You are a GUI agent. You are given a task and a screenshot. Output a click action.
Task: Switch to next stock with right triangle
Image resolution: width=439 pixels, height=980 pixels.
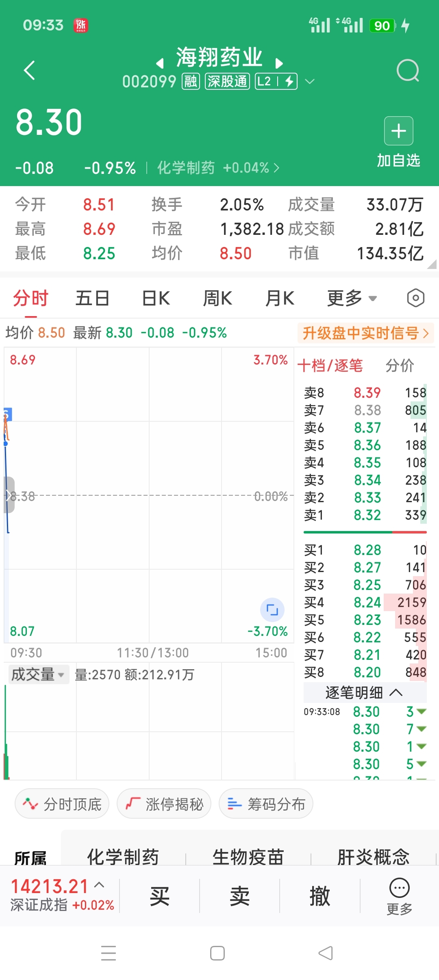click(x=279, y=63)
